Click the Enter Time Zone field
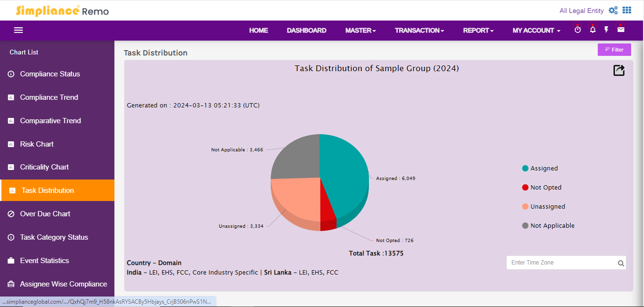Screen dimensions: 644x307 (561, 263)
